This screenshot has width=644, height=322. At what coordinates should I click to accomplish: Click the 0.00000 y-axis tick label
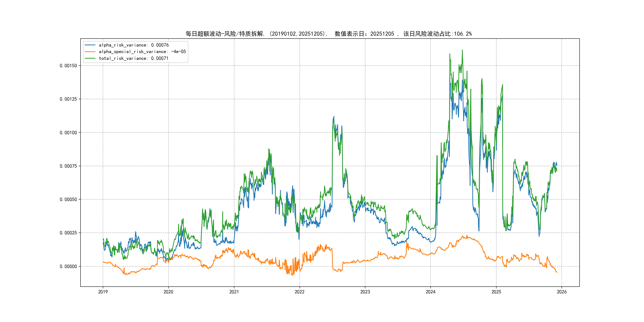click(68, 267)
